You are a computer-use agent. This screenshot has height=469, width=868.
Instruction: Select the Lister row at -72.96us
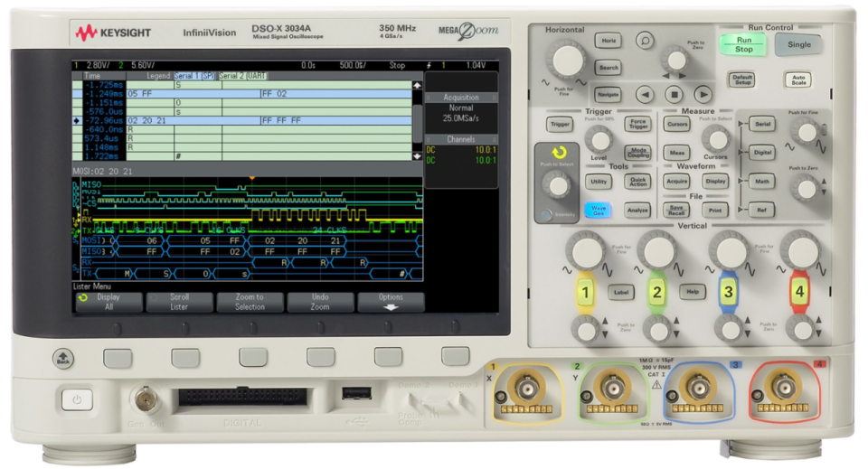point(242,120)
